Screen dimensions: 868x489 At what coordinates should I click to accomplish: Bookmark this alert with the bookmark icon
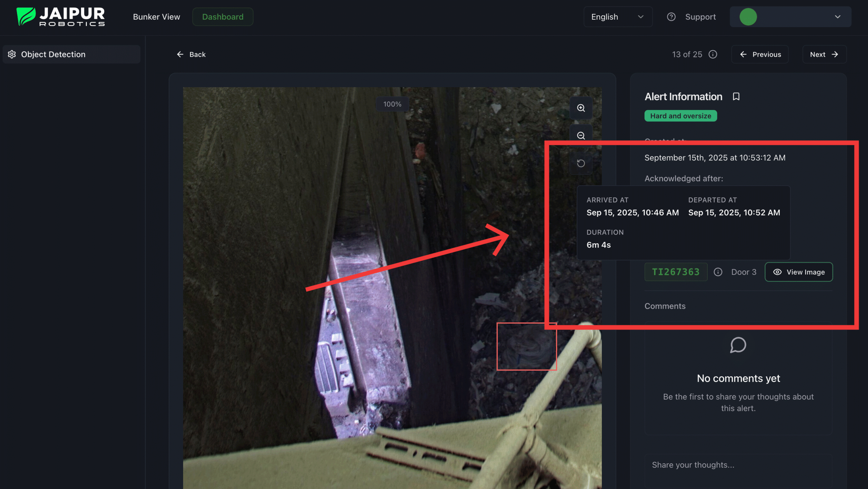(736, 97)
